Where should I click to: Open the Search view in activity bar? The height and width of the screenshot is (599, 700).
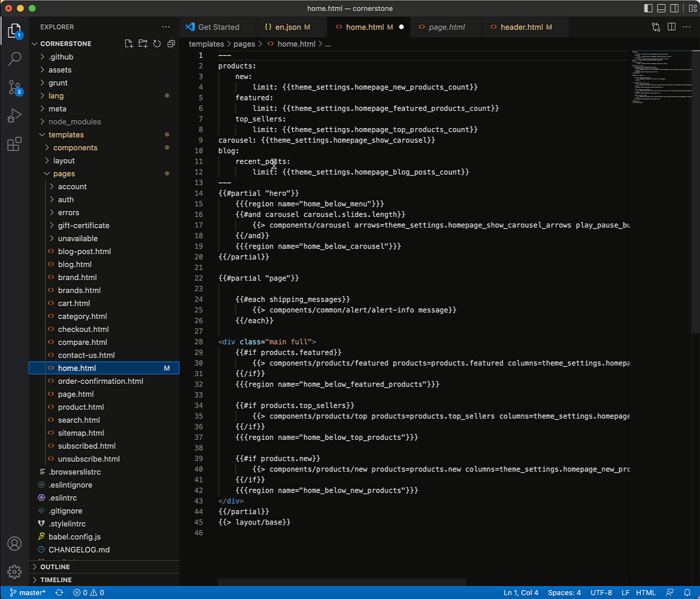pos(15,58)
